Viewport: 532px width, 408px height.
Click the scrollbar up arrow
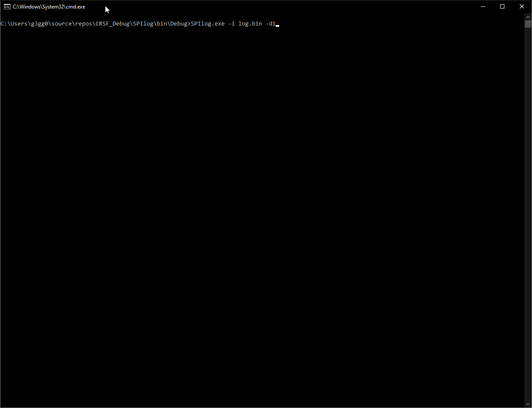[528, 17]
